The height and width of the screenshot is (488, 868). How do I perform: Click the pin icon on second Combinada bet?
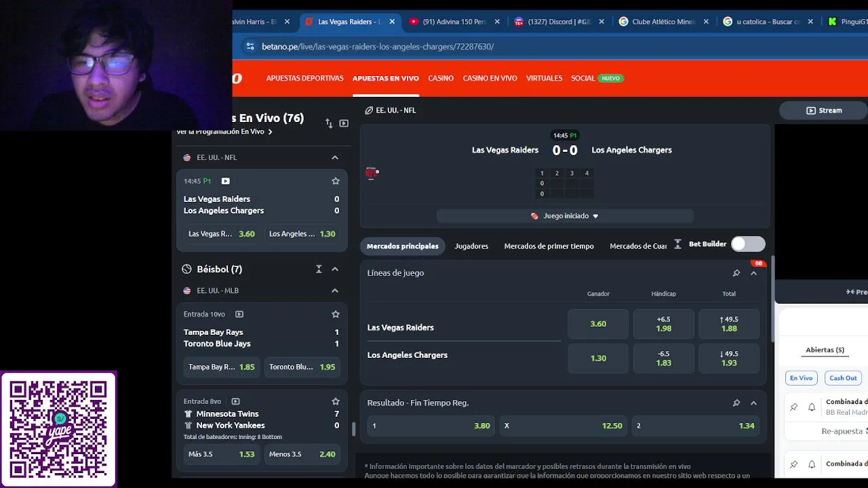[x=793, y=464]
